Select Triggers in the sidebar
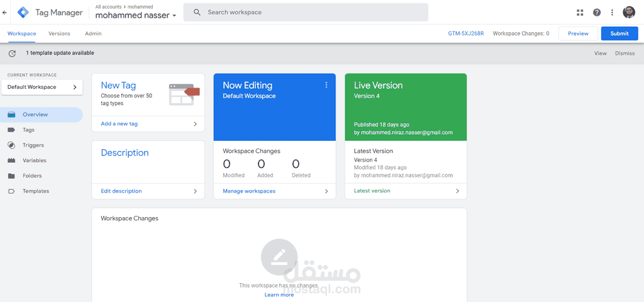The width and height of the screenshot is (644, 302). 33,145
